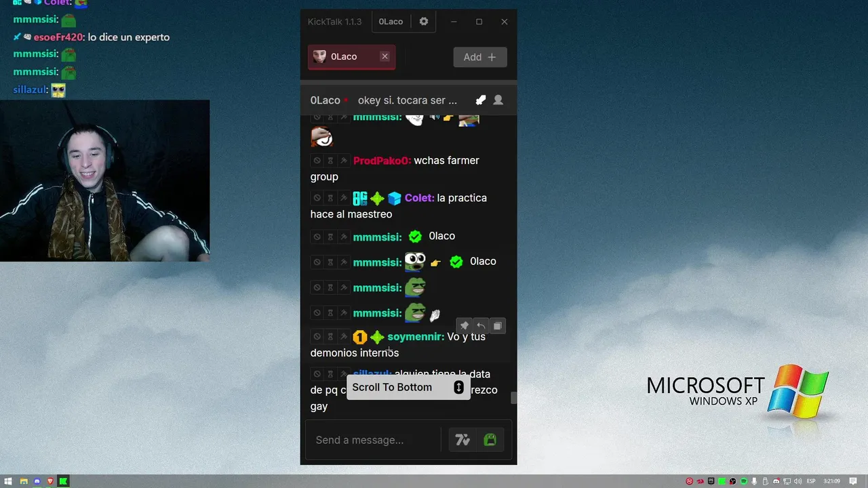Screen dimensions: 868x488
Task: Expand pinned message 'okey si. tocara ser ...'
Action: pos(408,100)
